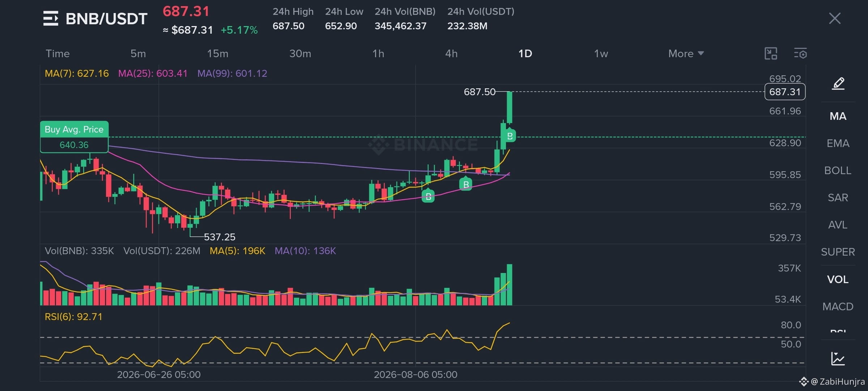868x391 pixels.
Task: Click the 24h Low value 652.90
Action: click(341, 26)
